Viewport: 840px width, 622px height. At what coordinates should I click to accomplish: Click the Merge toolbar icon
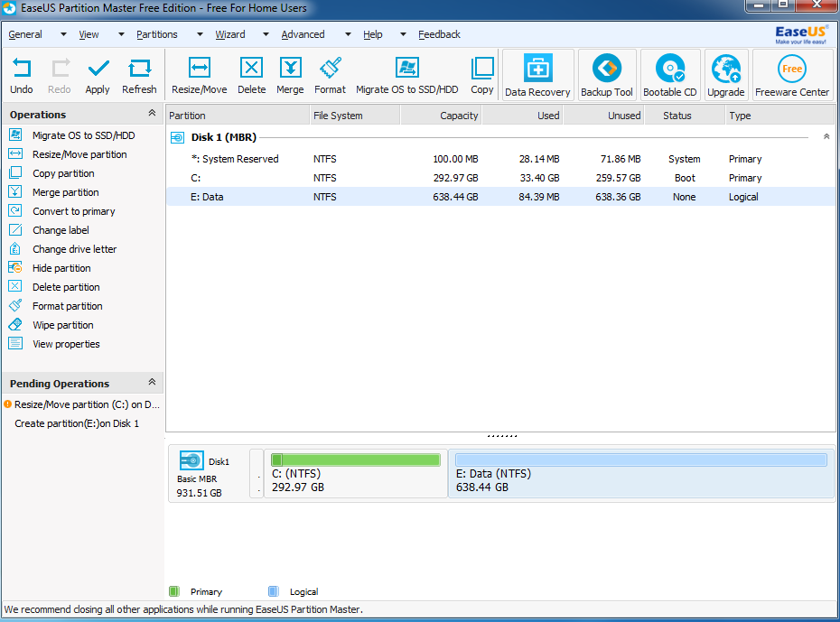(290, 68)
